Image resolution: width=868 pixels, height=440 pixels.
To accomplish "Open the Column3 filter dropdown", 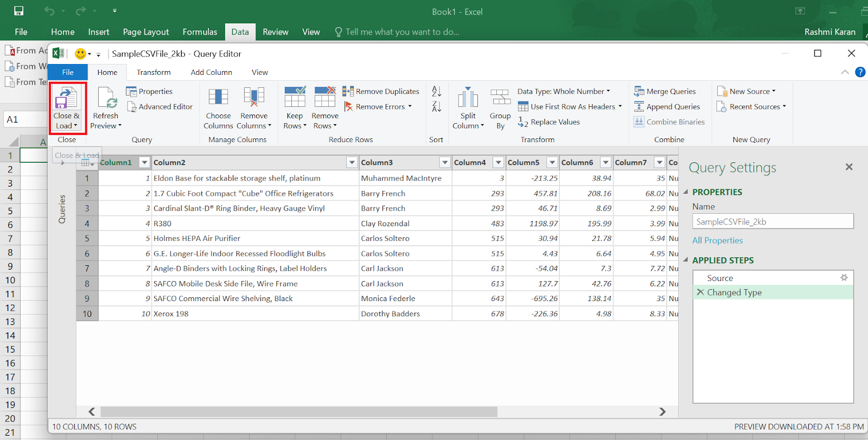I will (x=445, y=162).
